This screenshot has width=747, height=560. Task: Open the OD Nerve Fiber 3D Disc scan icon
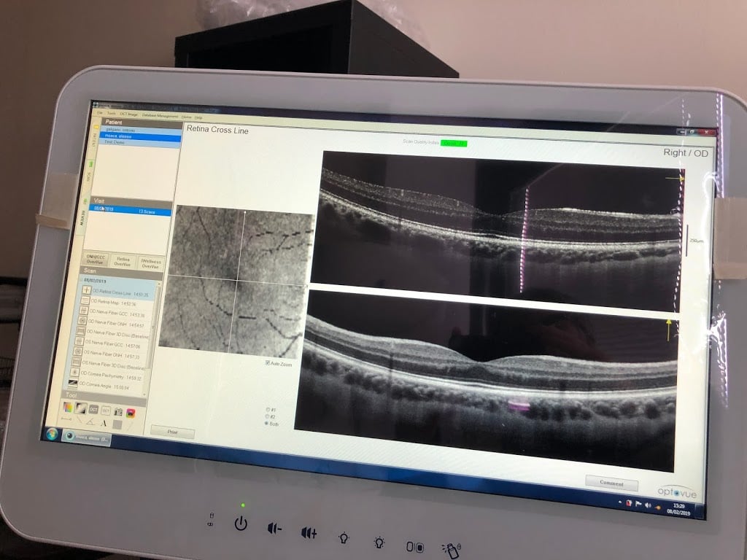pyautogui.click(x=80, y=331)
